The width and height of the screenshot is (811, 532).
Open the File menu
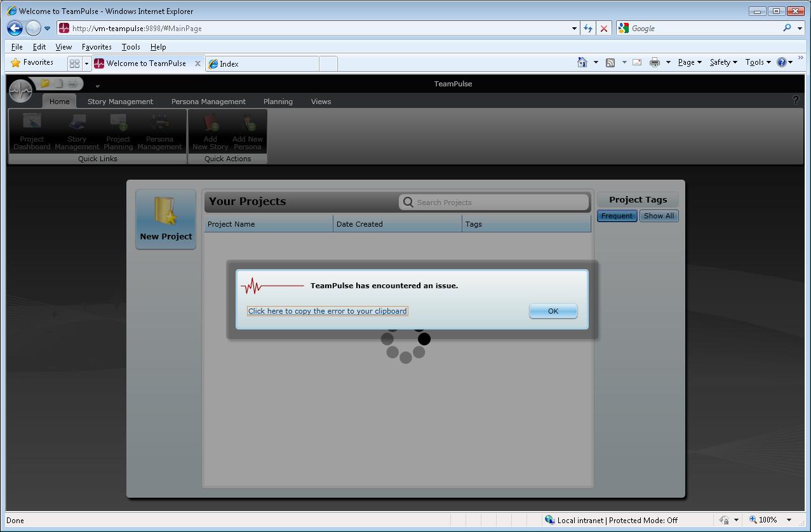tap(17, 47)
